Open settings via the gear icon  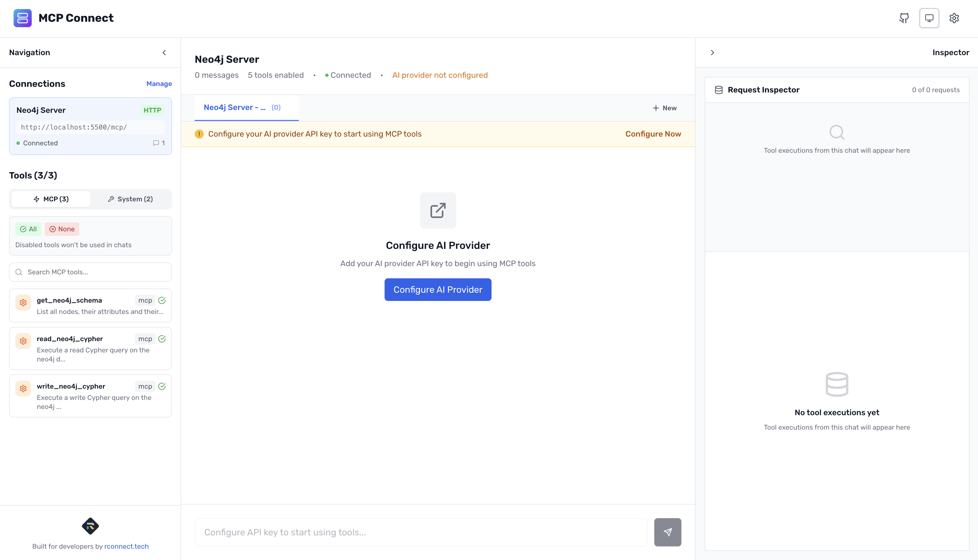click(x=955, y=18)
